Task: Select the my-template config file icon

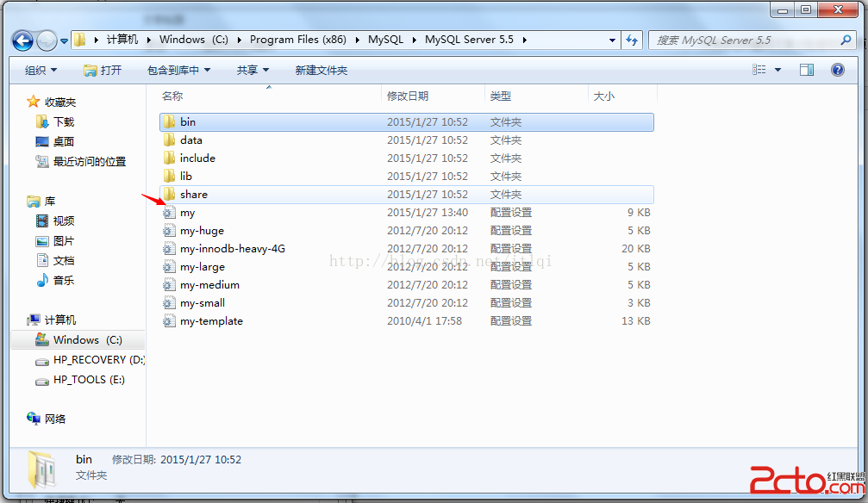Action: (169, 321)
